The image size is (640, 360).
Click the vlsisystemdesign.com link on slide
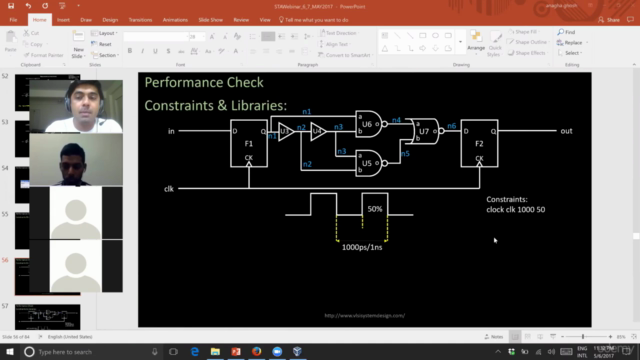364,316
